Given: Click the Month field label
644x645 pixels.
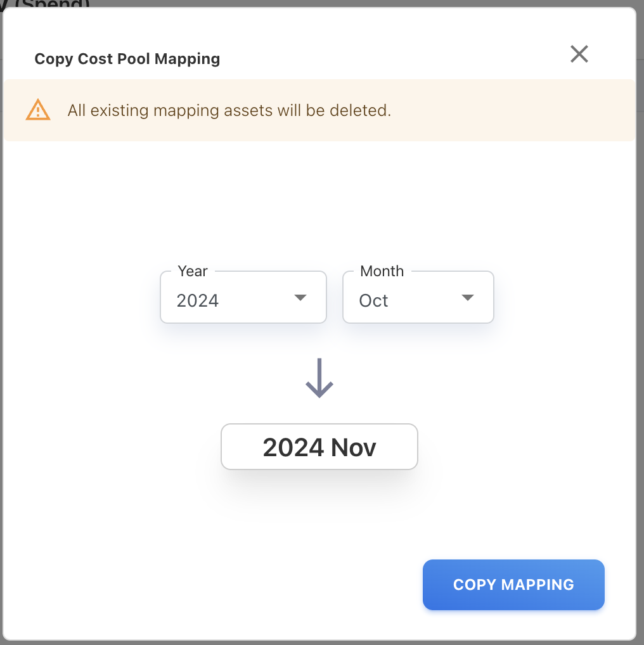Looking at the screenshot, I should 382,271.
